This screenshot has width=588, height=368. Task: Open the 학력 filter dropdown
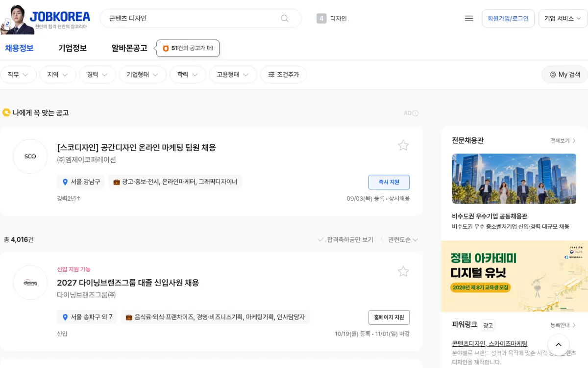tap(188, 75)
